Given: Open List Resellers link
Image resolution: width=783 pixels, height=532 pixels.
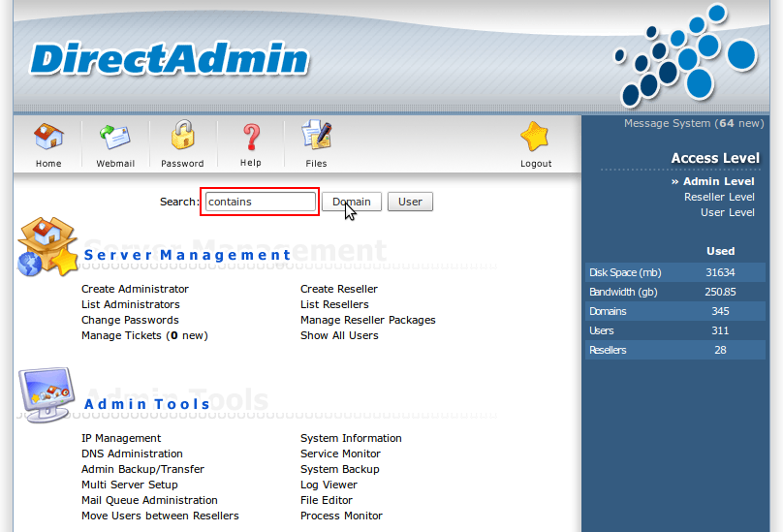Looking at the screenshot, I should 334,304.
